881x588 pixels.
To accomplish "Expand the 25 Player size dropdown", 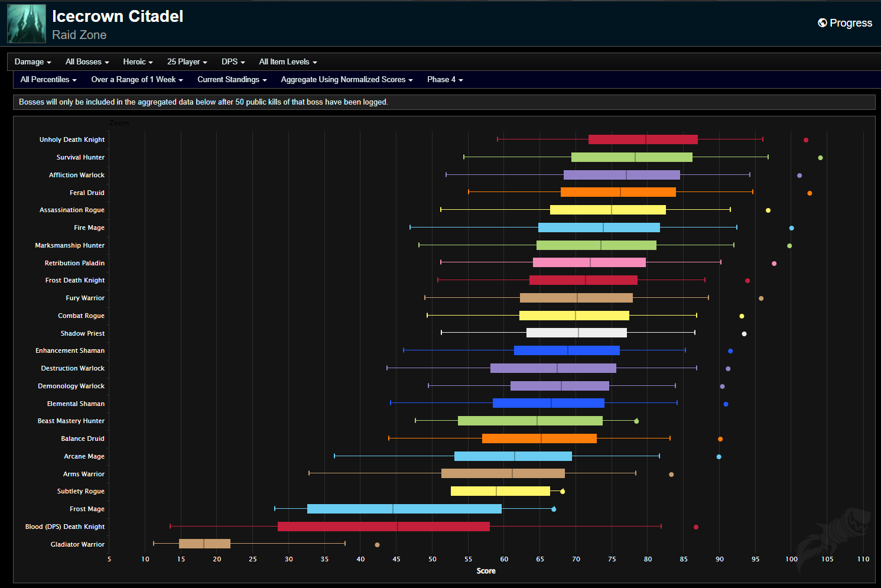I will [187, 62].
